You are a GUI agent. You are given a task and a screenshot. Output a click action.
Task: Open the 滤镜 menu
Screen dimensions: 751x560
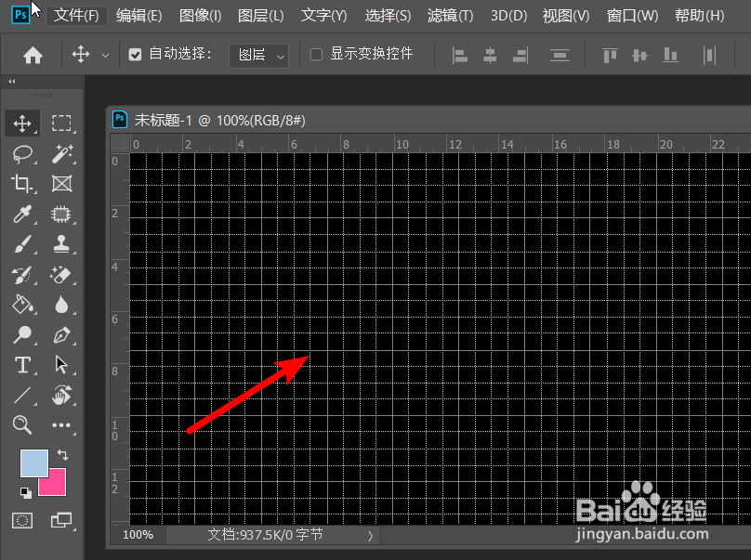450,15
